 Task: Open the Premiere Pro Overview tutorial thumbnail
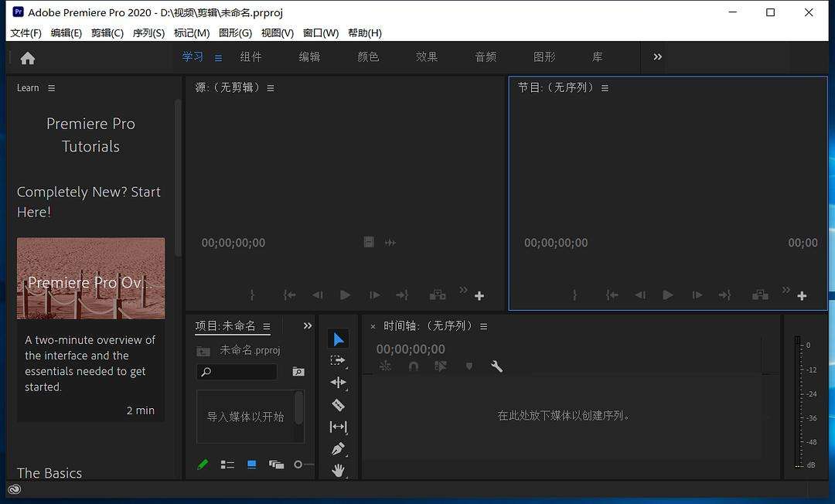pyautogui.click(x=90, y=278)
